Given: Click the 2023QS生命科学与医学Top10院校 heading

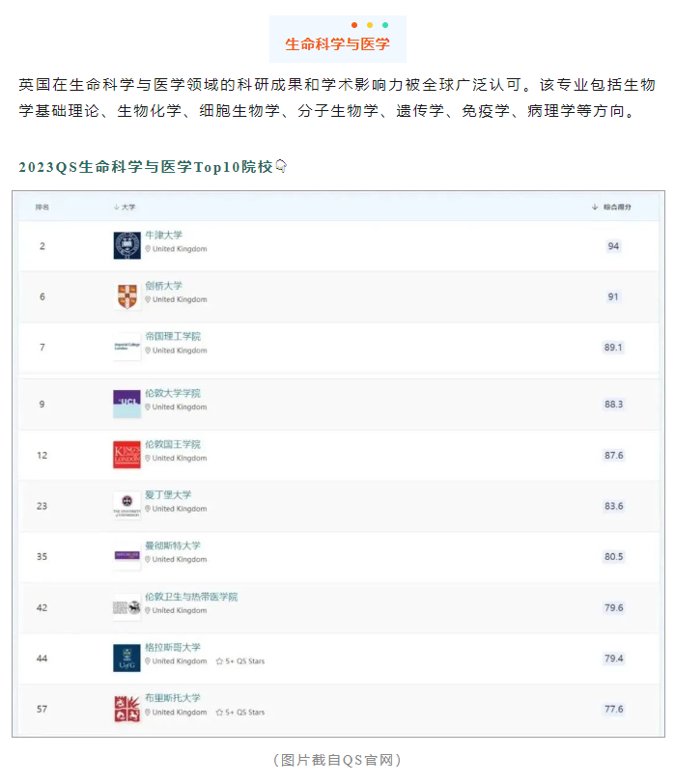Looking at the screenshot, I should 146,166.
